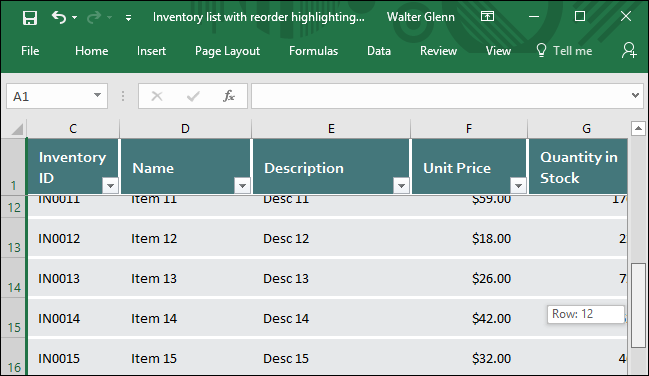Image resolution: width=649 pixels, height=376 pixels.
Task: Click the vertical scrollbar up arrow
Action: coord(638,128)
